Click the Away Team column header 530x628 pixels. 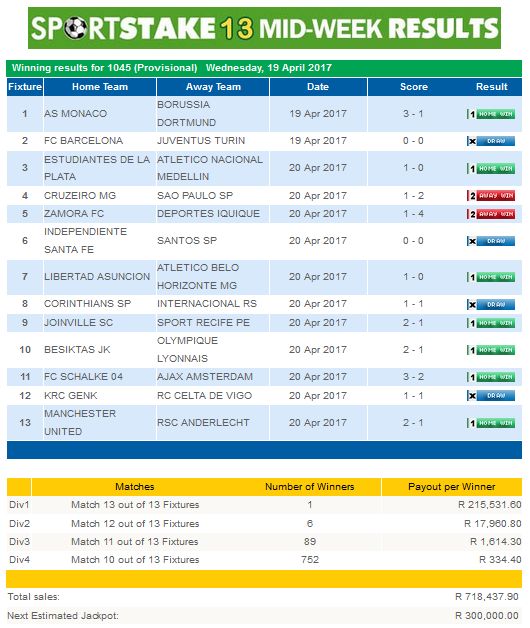[213, 87]
